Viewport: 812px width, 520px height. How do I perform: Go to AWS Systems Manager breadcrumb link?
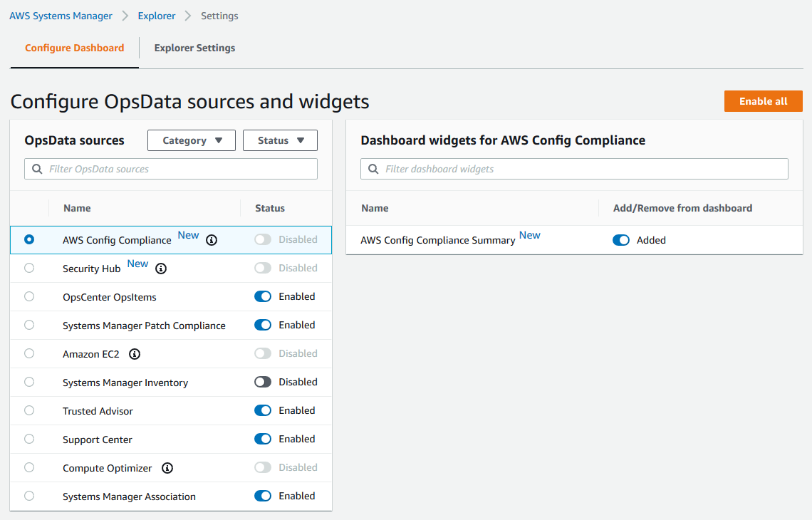point(61,16)
